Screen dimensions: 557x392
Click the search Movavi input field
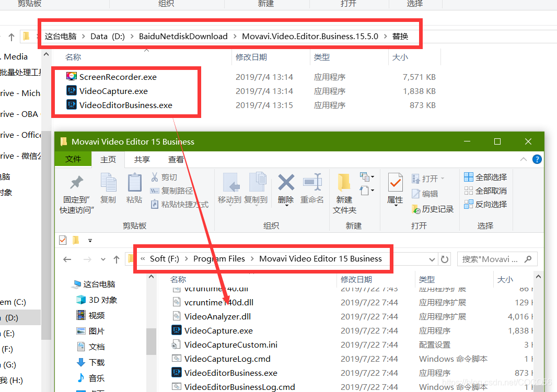tap(497, 259)
